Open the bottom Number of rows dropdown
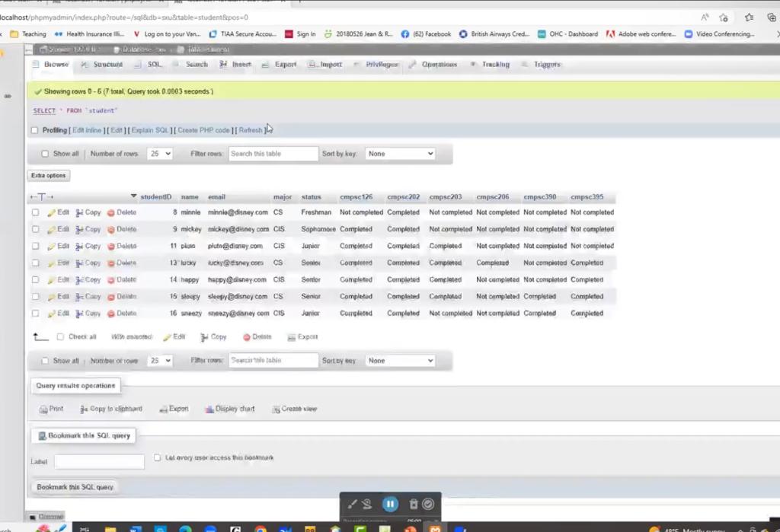The image size is (780, 532). tap(160, 361)
